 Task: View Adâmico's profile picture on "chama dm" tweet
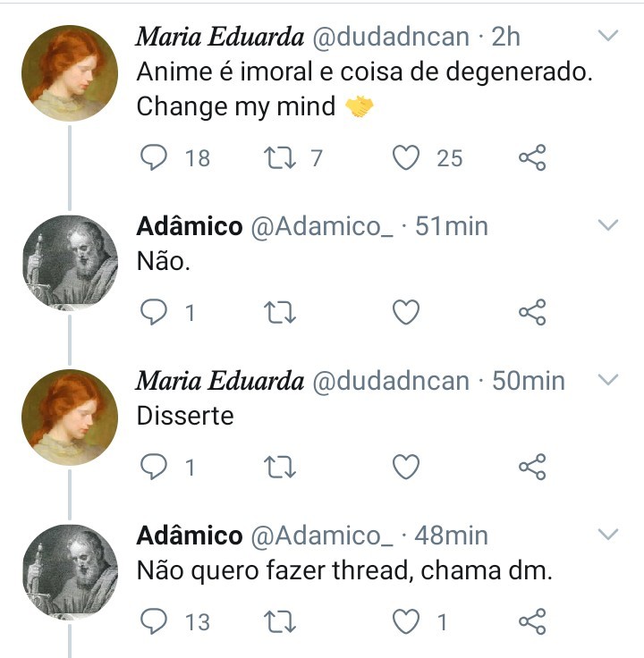tap(70, 572)
